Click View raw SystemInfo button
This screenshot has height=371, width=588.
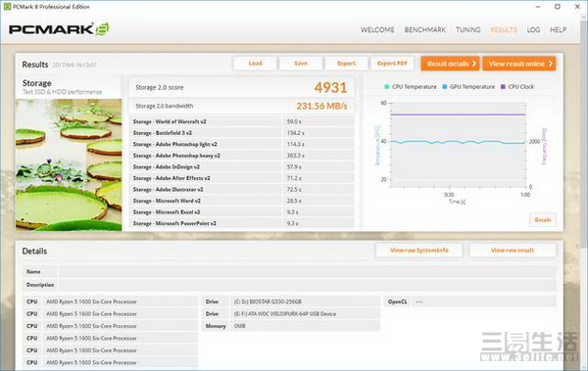click(x=418, y=250)
